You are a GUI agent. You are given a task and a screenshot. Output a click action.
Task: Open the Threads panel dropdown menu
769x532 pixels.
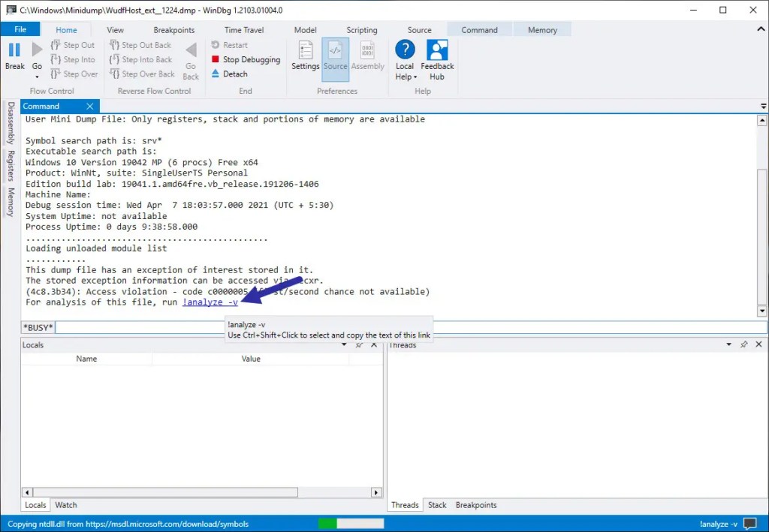[727, 344]
